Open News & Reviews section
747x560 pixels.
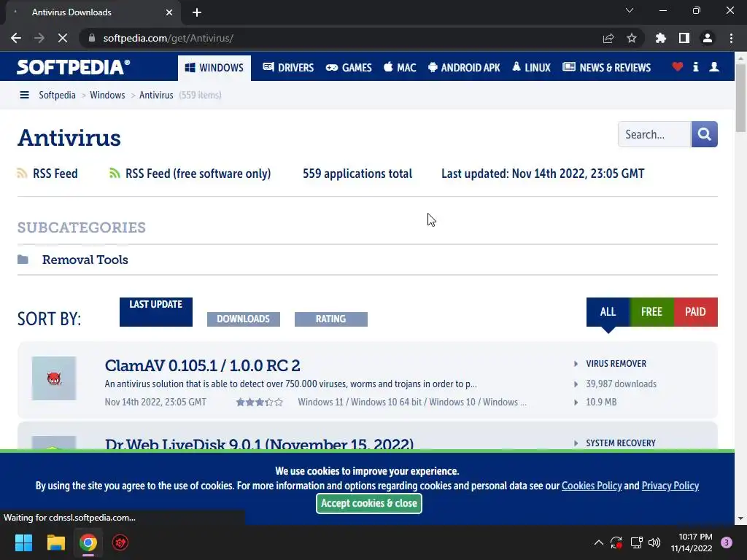606,68
